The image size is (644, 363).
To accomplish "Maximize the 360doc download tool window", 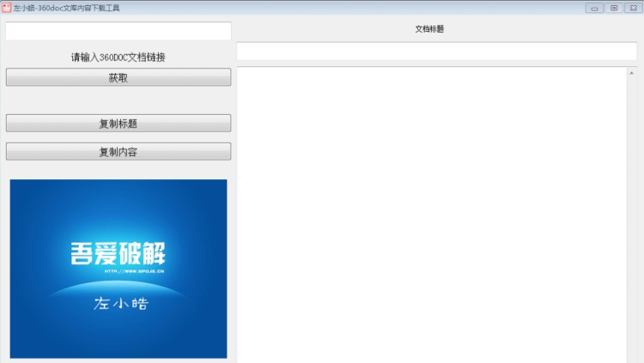I will pyautogui.click(x=614, y=9).
